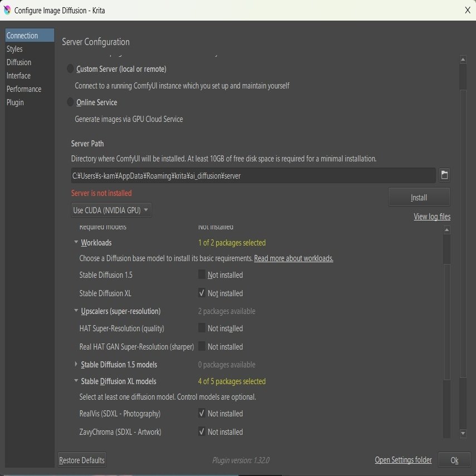Click the '1 of 2 packages selected' text
Viewport: 476px width, 476px height.
(232, 243)
